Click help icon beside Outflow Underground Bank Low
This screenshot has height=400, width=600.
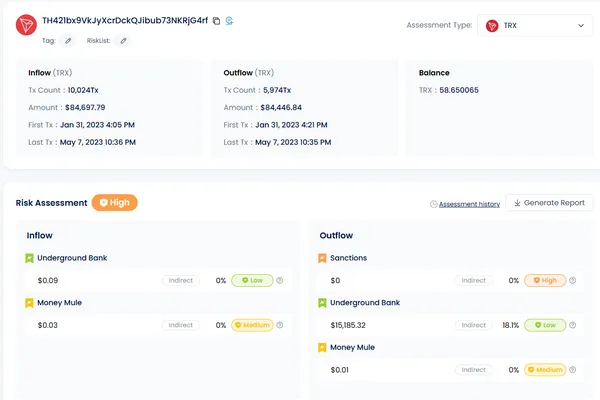[572, 325]
